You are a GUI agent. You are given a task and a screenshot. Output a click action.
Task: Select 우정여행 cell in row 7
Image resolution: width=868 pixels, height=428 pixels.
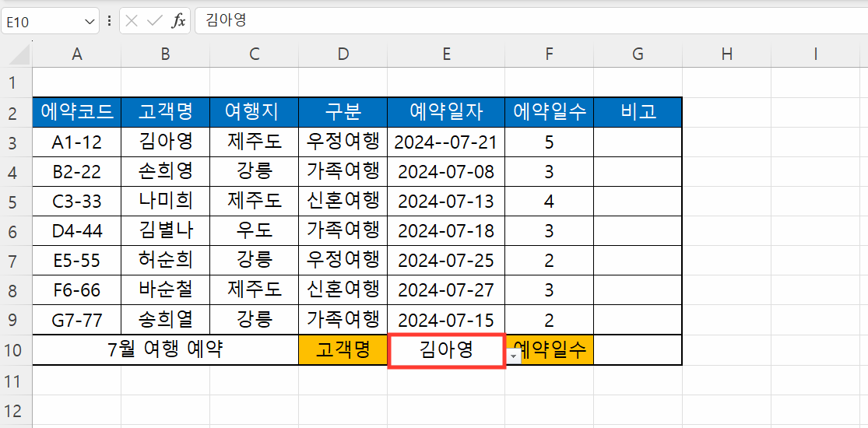click(x=343, y=261)
